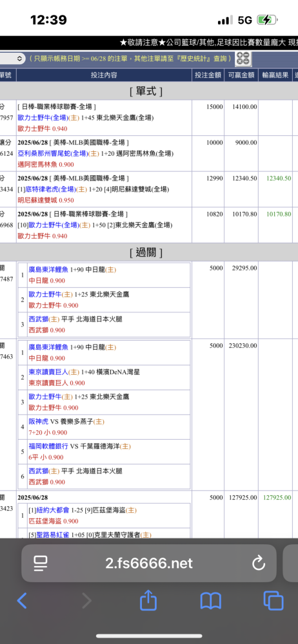Click 亞利桑那州響尾蛇(全場) team name
Viewport: 298px width, 644px height.
[53, 154]
